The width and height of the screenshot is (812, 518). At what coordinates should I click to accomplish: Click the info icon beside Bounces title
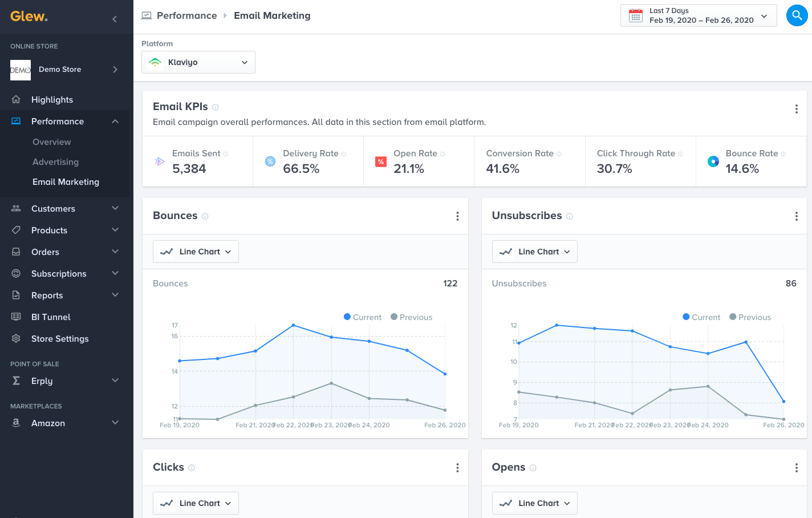click(x=205, y=216)
